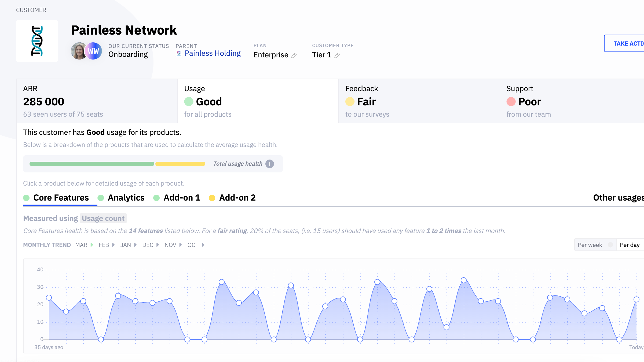Click the green Good usage status dot
The width and height of the screenshot is (644, 362).
tap(189, 102)
